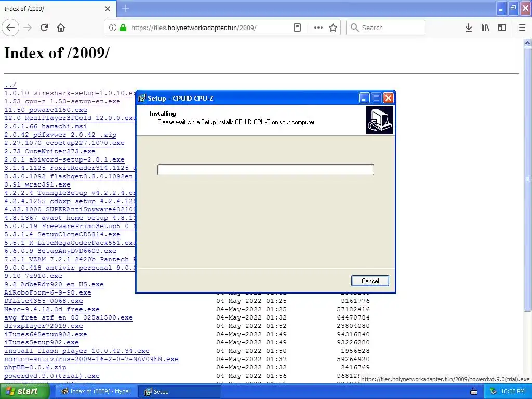Toggle reader view in address bar
The width and height of the screenshot is (532, 399).
click(297, 28)
